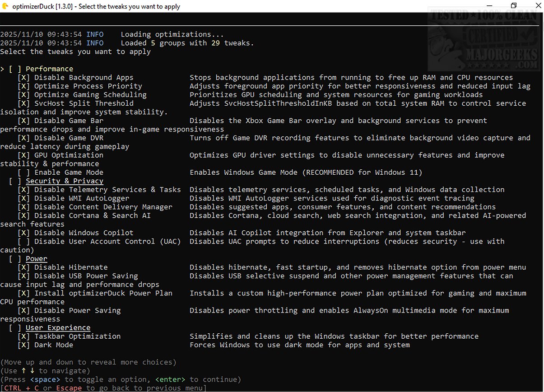The width and height of the screenshot is (544, 392).
Task: Click 'Select the tweaks you want to apply' prompt
Action: 75,51
